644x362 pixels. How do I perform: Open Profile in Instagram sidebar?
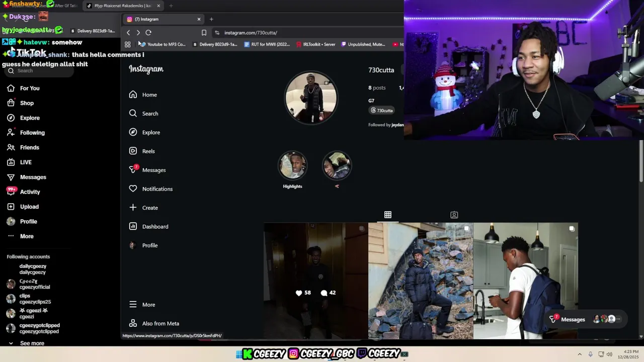144,245
